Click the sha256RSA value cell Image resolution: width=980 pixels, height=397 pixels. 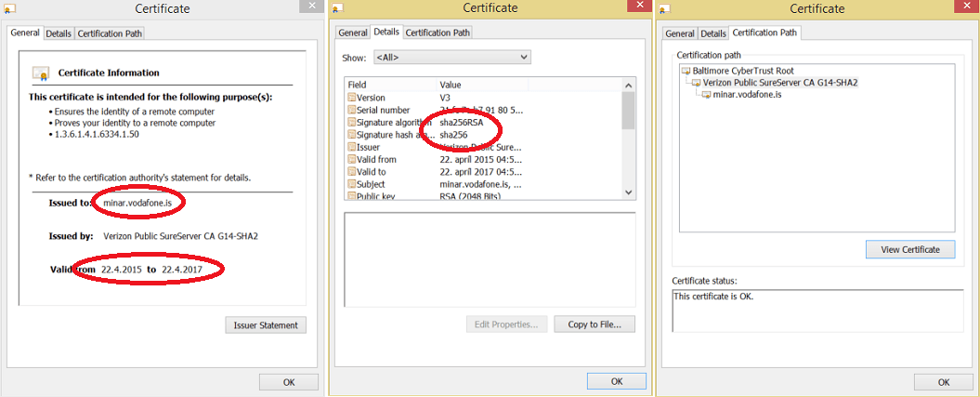(462, 123)
